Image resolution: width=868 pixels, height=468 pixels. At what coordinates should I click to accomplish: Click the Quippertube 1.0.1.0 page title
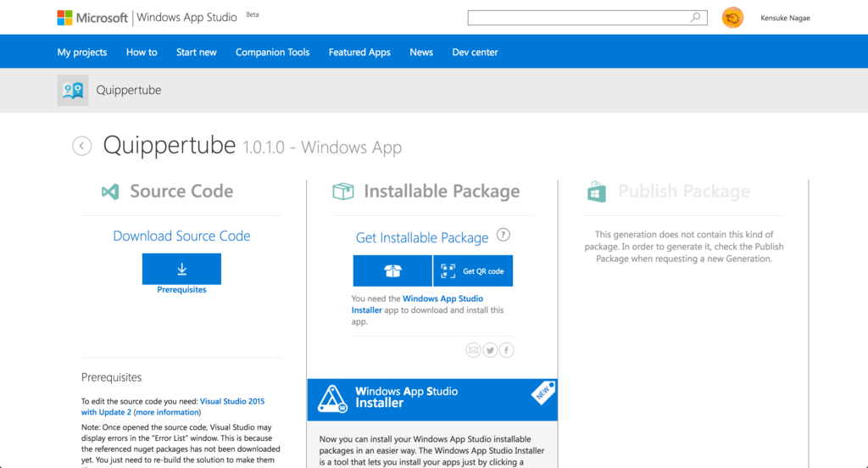(253, 146)
